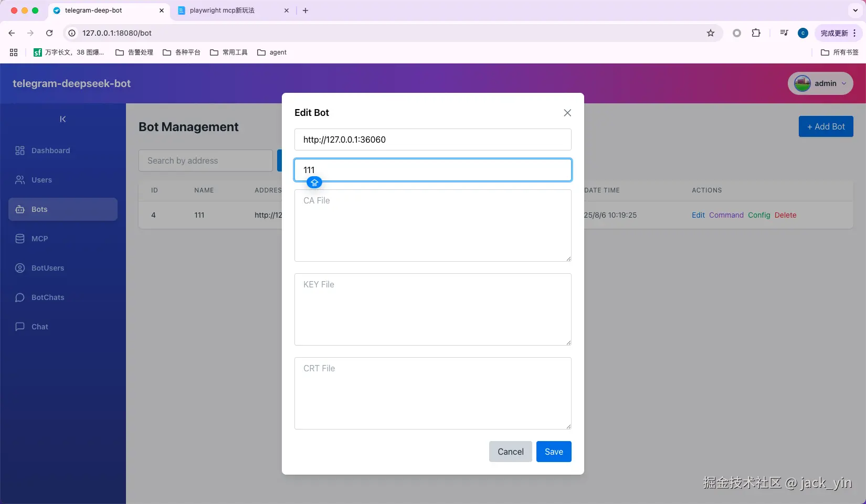Click the CA File text area
Viewport: 866px width, 504px height.
(x=433, y=226)
